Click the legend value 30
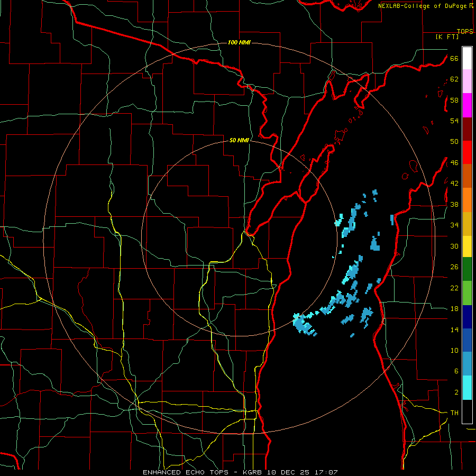The height and width of the screenshot is (476, 476). coord(454,246)
